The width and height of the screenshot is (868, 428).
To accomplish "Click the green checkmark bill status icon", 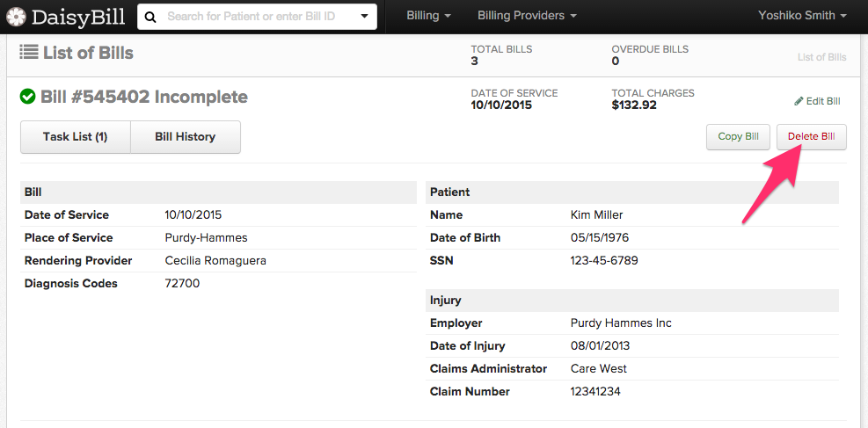I will tap(28, 97).
